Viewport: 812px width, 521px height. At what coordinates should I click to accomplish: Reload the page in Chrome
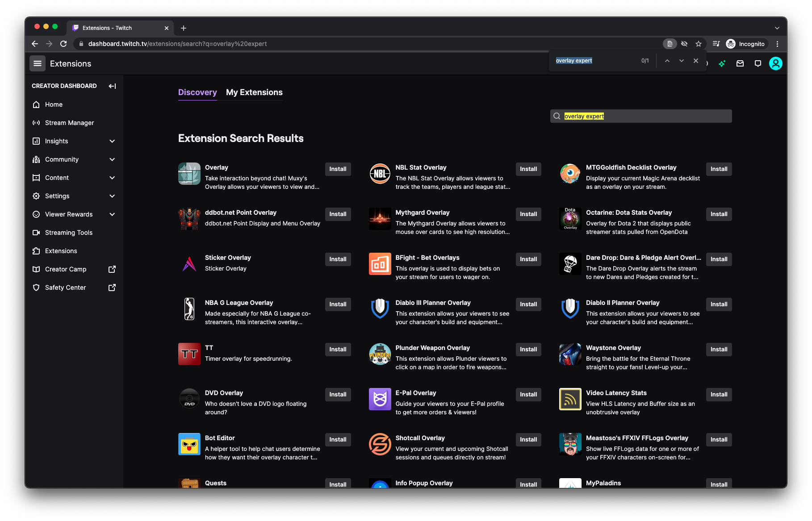63,44
